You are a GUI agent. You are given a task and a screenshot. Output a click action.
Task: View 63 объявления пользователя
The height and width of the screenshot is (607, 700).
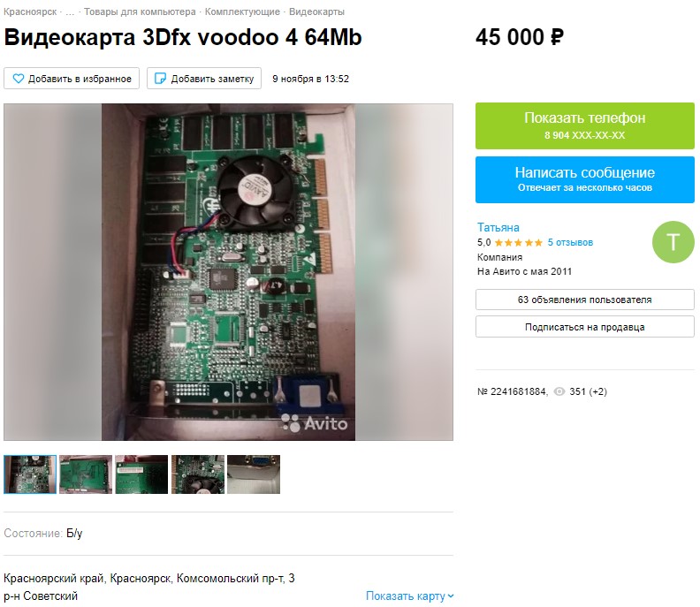[585, 300]
